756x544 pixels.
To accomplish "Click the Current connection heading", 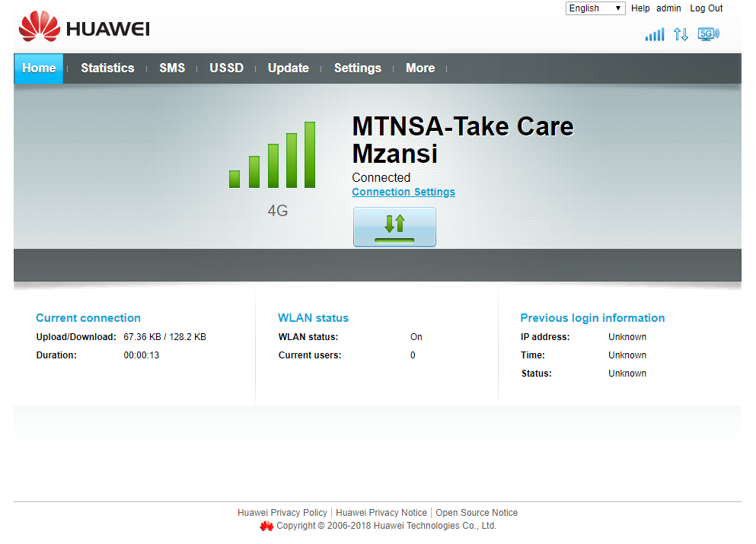I will [88, 318].
